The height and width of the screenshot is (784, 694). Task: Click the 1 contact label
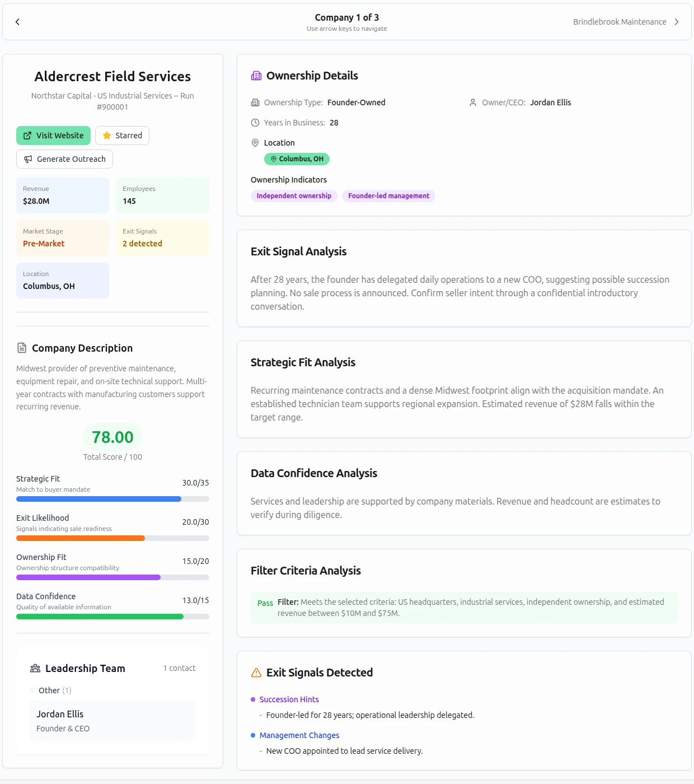[179, 668]
